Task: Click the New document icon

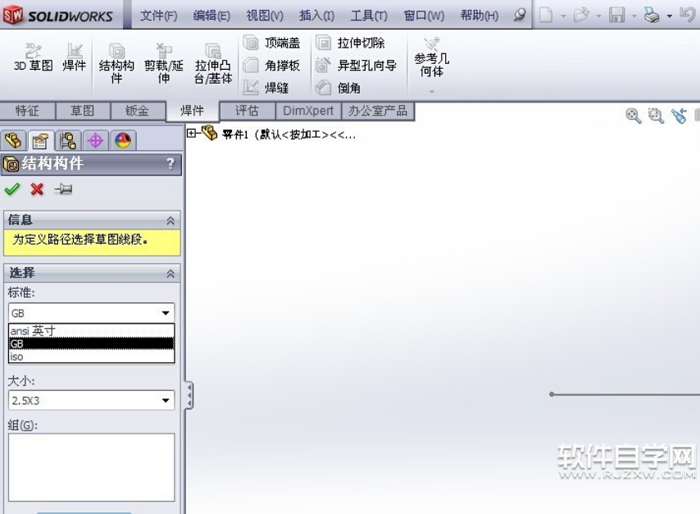Action: [546, 16]
